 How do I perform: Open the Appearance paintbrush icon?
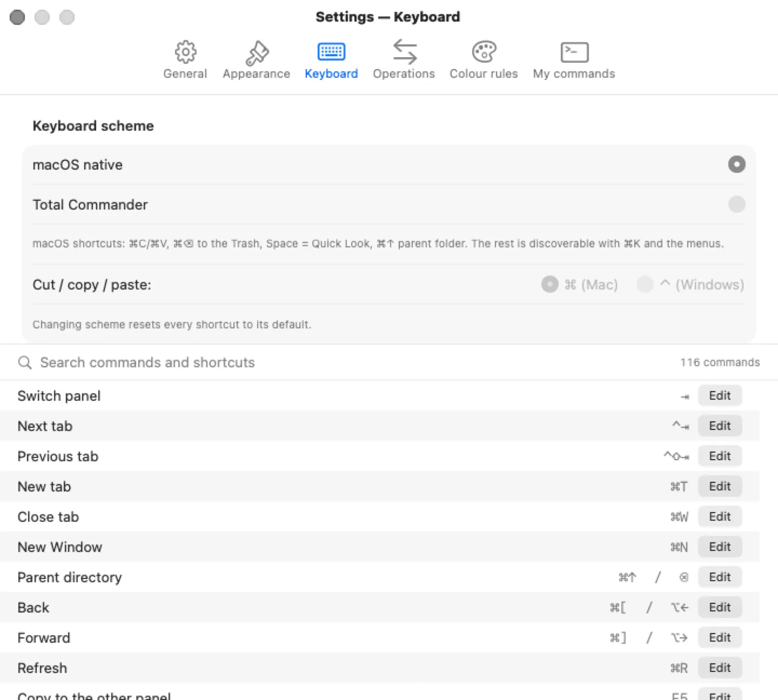click(x=257, y=52)
